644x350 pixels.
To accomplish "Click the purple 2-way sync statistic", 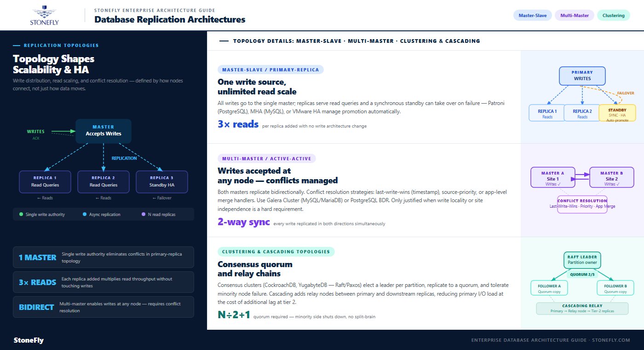I will 243,222.
